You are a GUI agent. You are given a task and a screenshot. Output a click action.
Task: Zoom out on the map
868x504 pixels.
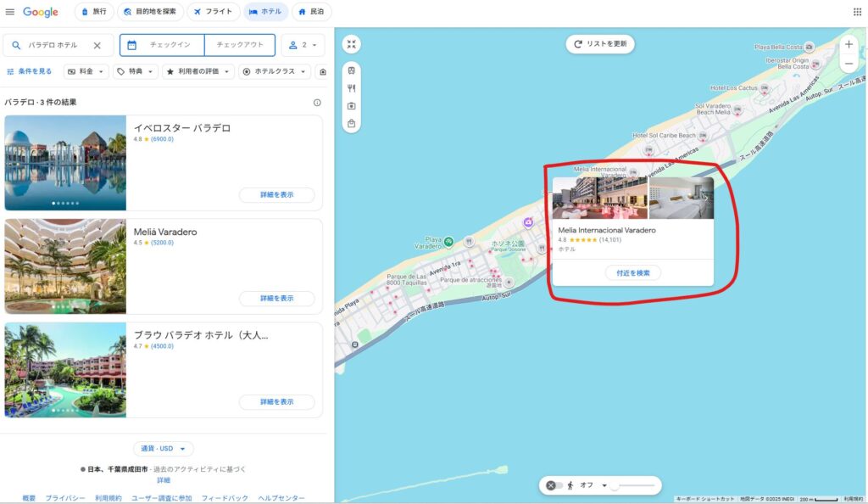tap(849, 64)
